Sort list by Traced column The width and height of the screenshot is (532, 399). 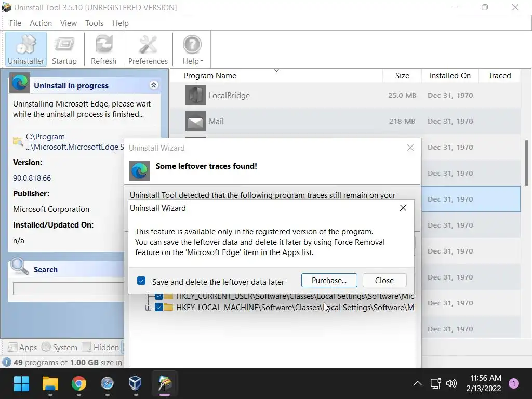(x=499, y=76)
